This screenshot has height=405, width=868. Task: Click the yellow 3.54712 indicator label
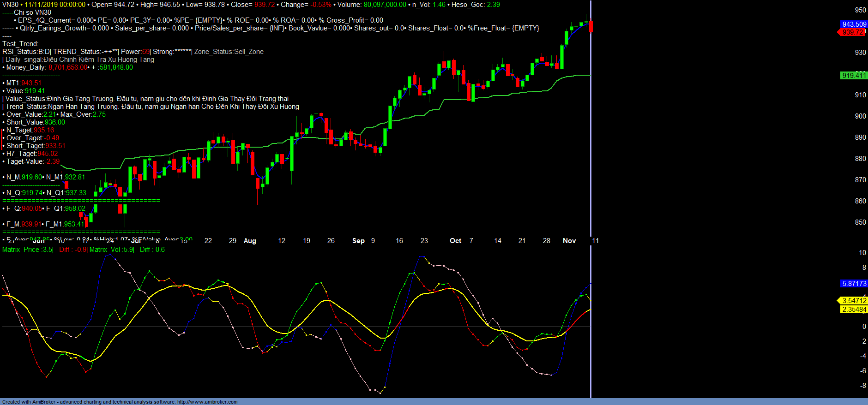click(x=853, y=301)
